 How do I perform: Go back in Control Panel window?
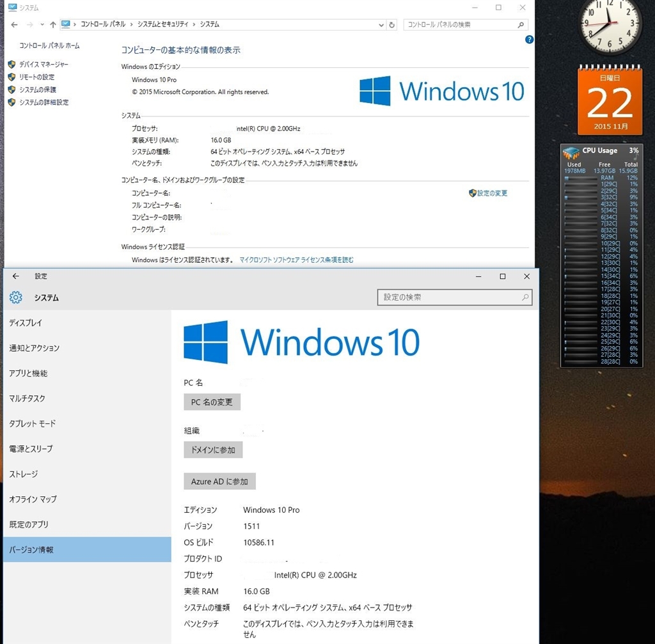tap(14, 25)
